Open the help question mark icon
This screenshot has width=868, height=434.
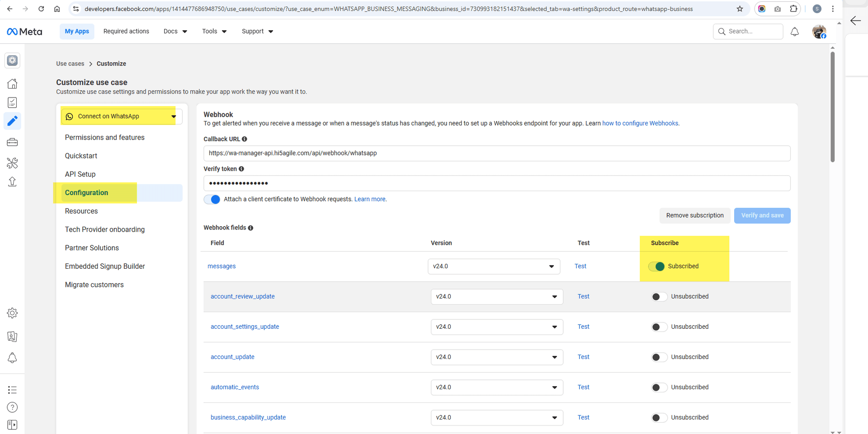coord(12,407)
